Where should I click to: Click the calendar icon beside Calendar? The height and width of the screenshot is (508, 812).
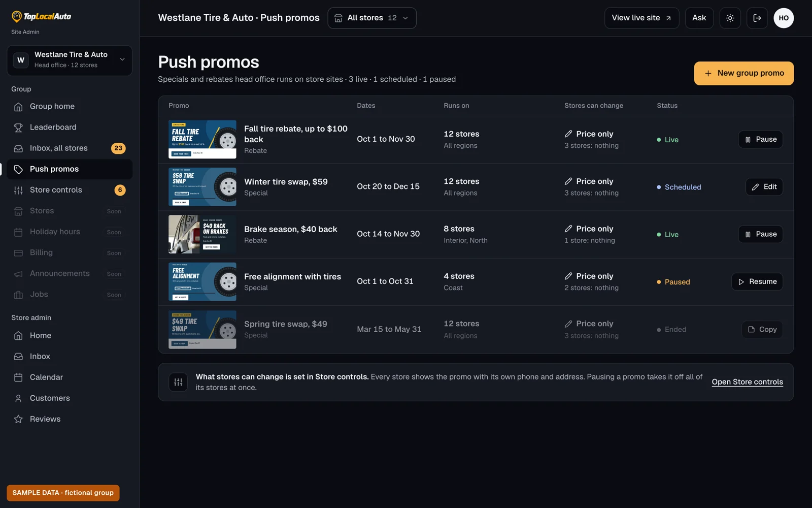click(18, 377)
